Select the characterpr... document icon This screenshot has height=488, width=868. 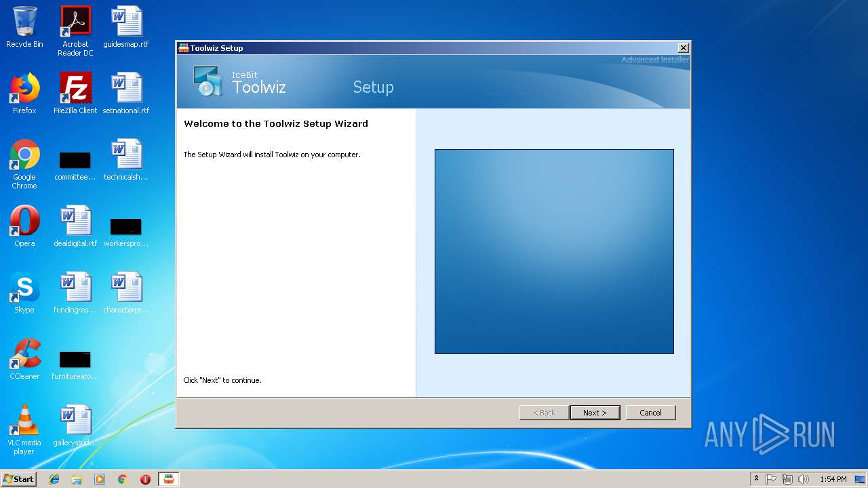click(x=126, y=293)
